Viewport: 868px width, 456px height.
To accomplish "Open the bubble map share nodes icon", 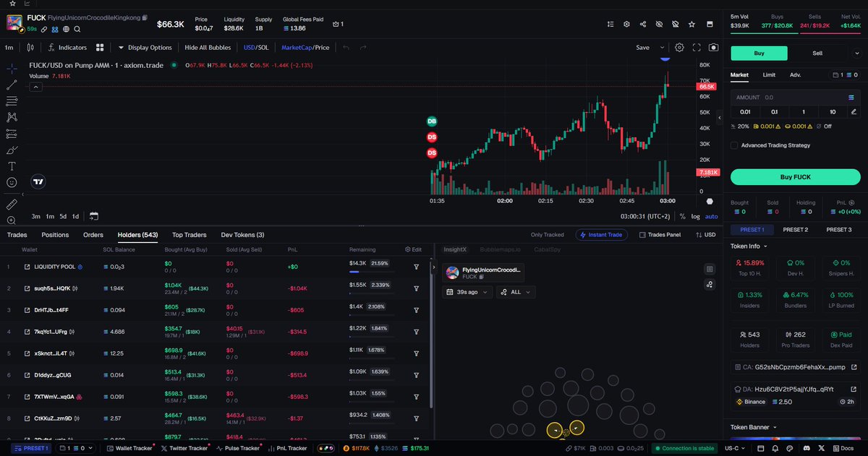I will tap(710, 284).
